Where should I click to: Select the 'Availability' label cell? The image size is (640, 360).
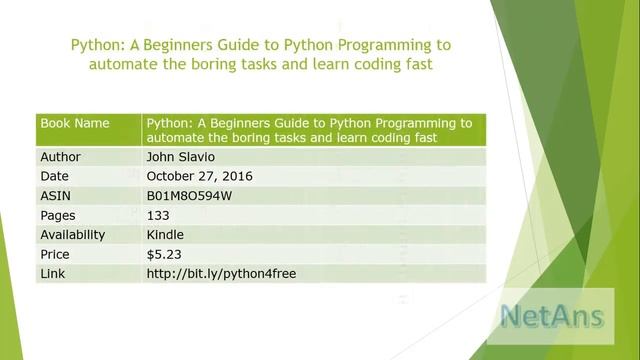89,235
